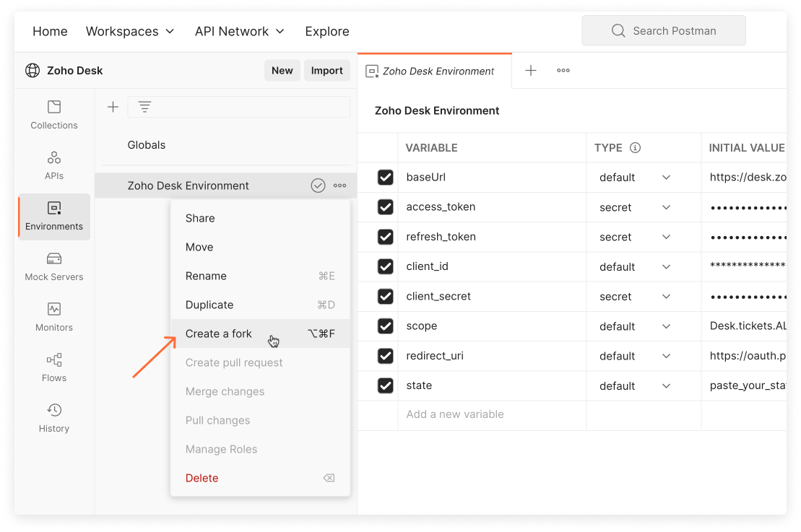Open Flows sidebar section
This screenshot has height=532, width=801.
(53, 367)
